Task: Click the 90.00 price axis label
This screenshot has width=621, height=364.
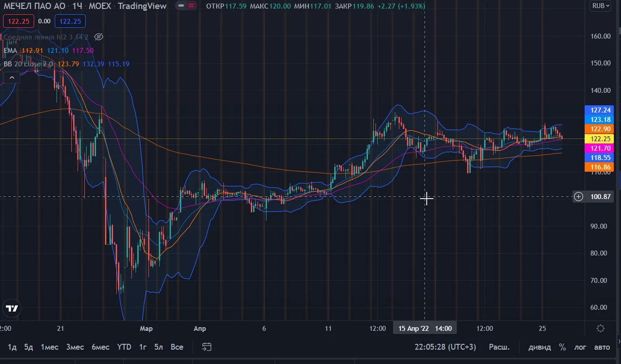Action: [x=600, y=226]
